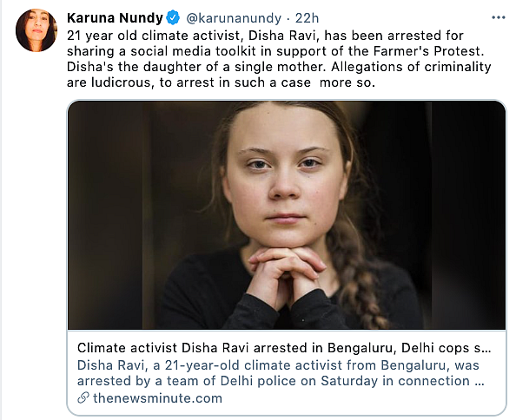Click the blue verified checkmark badge

[x=173, y=17]
